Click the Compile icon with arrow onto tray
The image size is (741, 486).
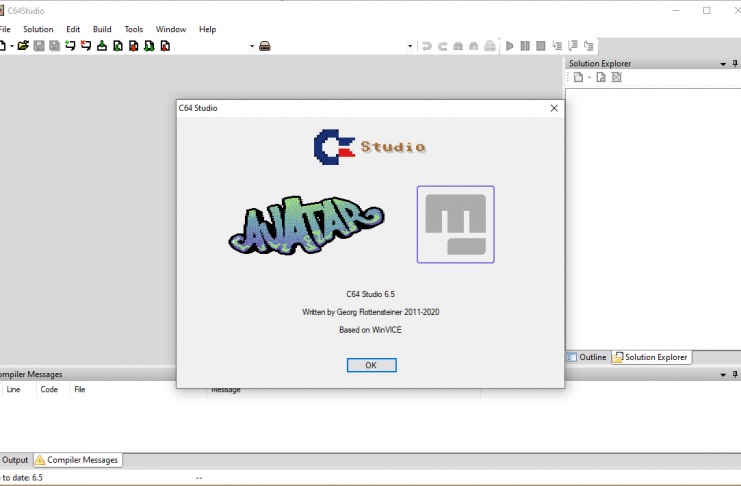click(x=102, y=46)
